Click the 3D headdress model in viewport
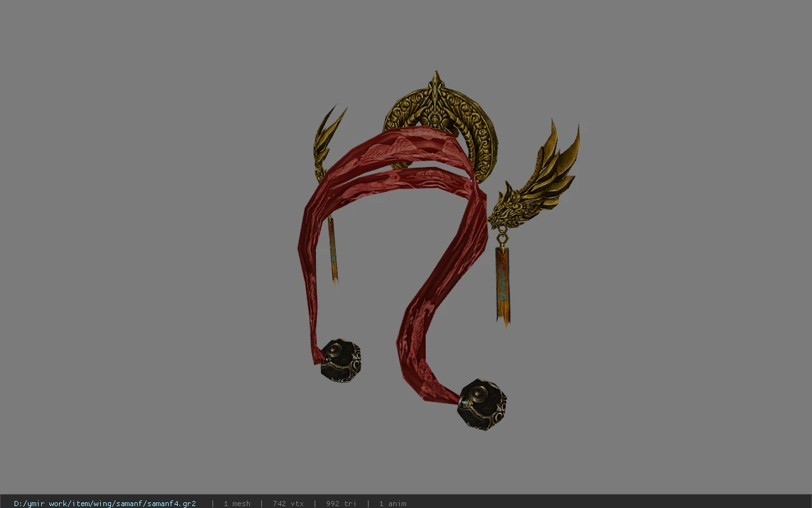 (x=438, y=251)
